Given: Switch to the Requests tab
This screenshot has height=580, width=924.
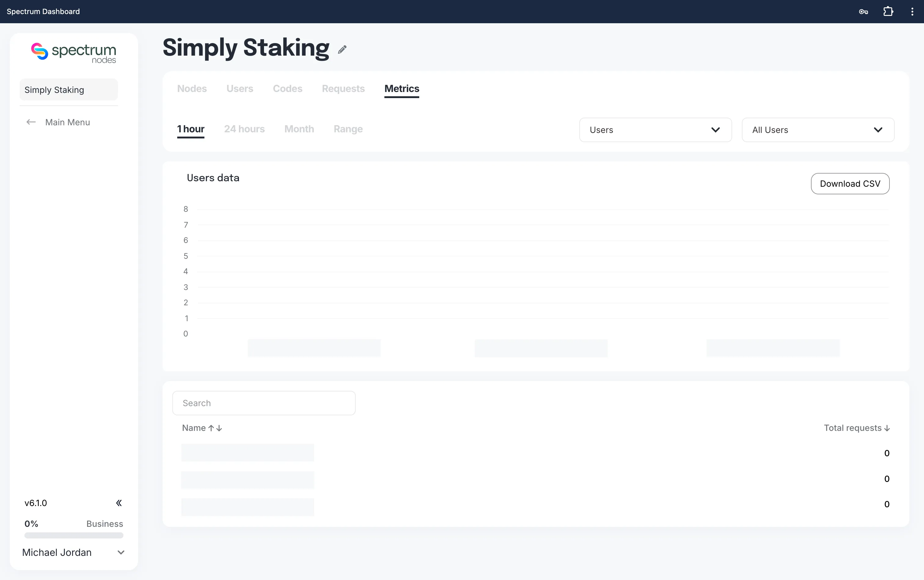Looking at the screenshot, I should click(343, 89).
